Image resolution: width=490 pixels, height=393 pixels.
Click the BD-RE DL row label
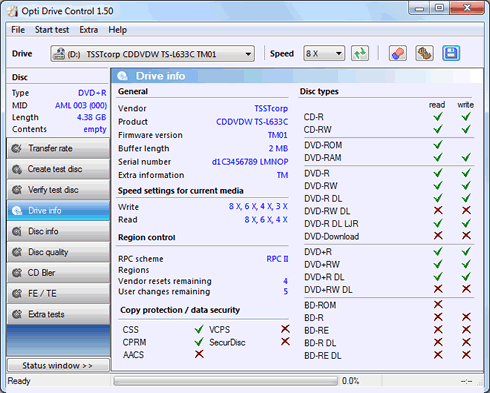coord(323,356)
